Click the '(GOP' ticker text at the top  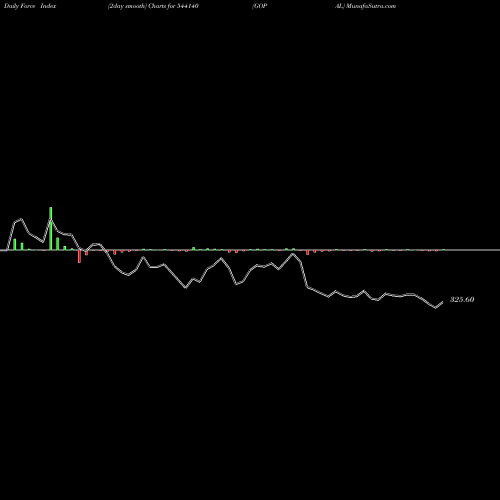click(260, 6)
